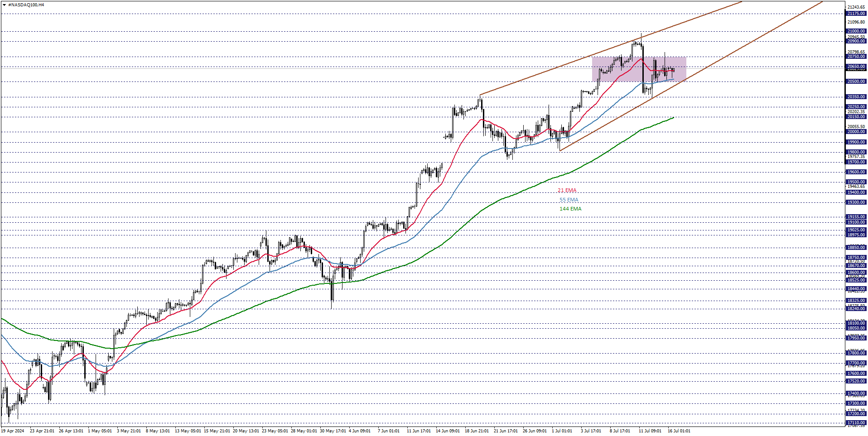
Task: Click the 19 Apr 2024 date label
Action: 13,431
